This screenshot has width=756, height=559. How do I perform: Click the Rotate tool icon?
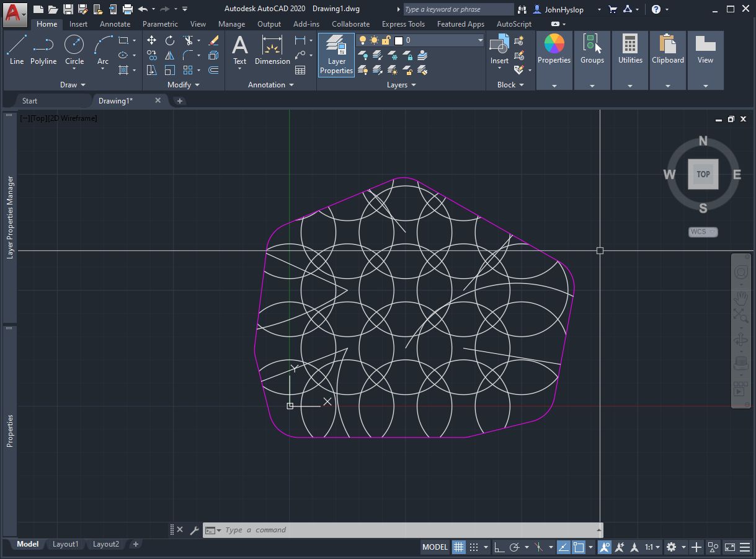click(x=170, y=40)
